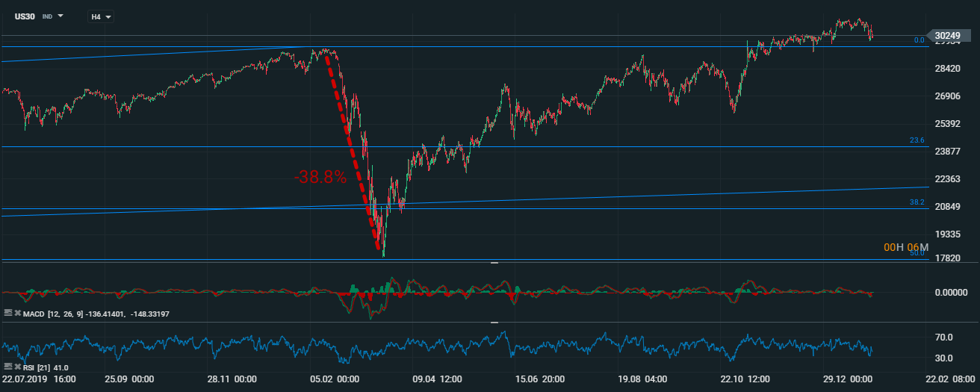
Task: Open the US30 symbol dropdown
Action: [x=61, y=16]
